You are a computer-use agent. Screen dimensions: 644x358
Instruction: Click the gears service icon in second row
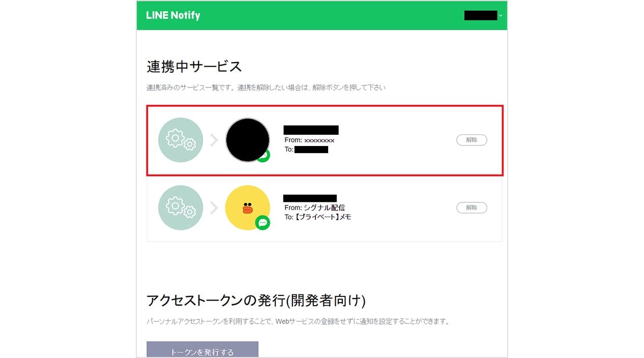tap(181, 207)
